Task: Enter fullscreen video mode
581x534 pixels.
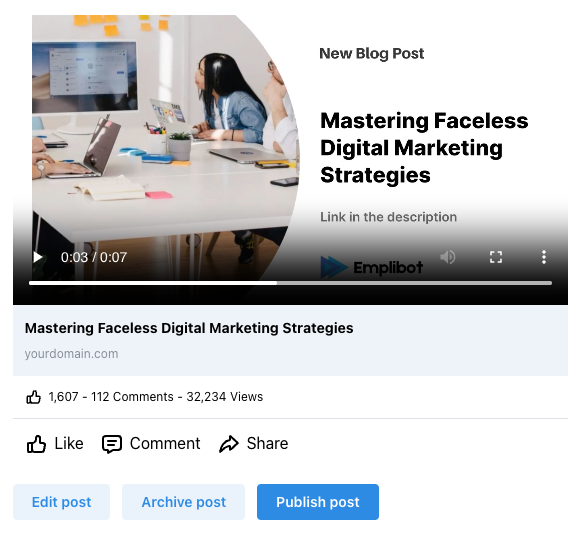Action: click(496, 257)
